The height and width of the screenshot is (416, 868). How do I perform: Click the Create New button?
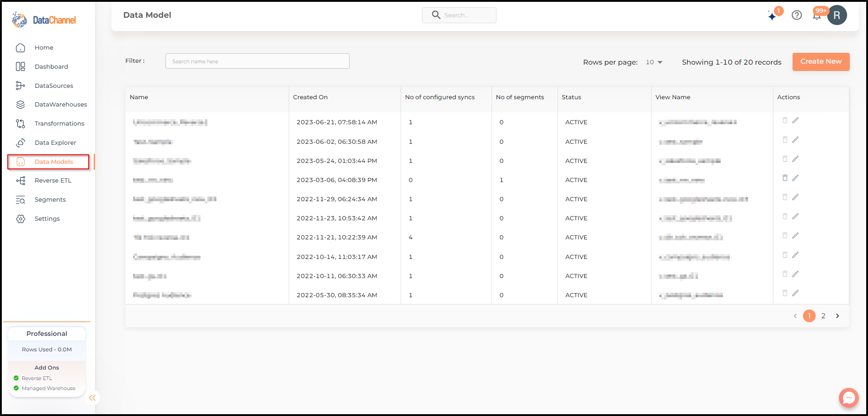[x=821, y=62]
